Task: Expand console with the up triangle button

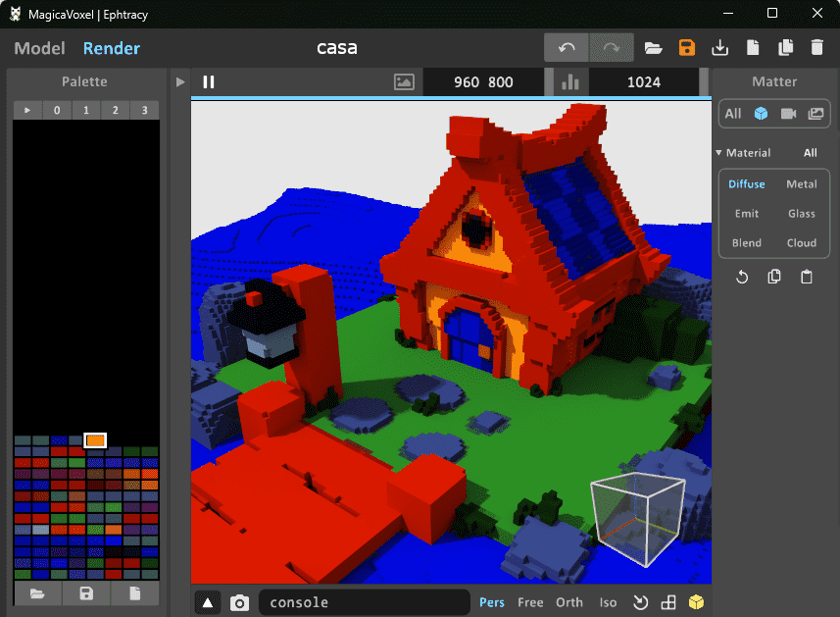Action: tap(208, 603)
